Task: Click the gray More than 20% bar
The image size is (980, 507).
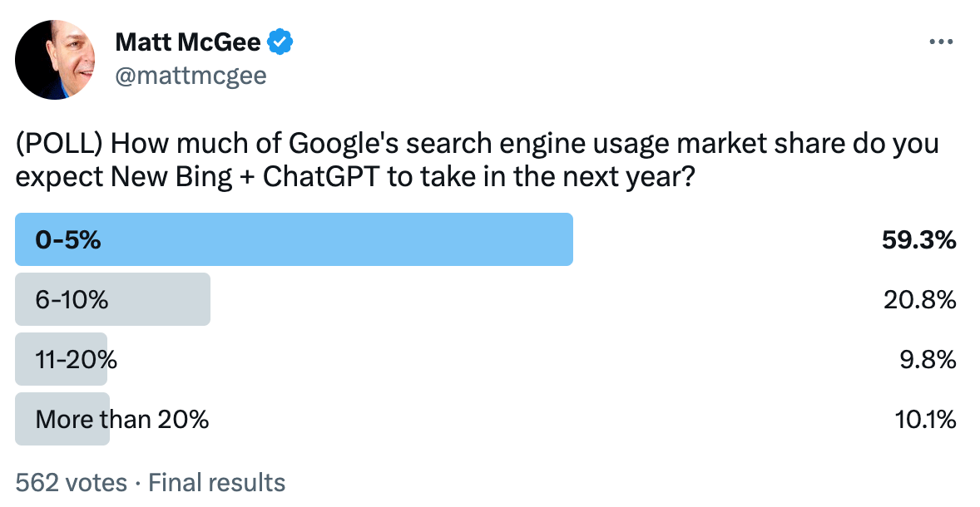Action: (62, 419)
